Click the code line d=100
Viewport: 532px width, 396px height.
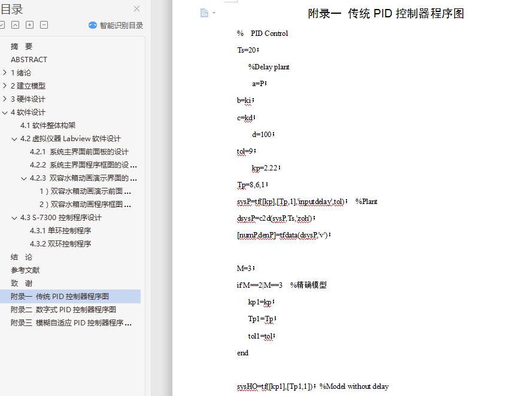[x=263, y=135]
